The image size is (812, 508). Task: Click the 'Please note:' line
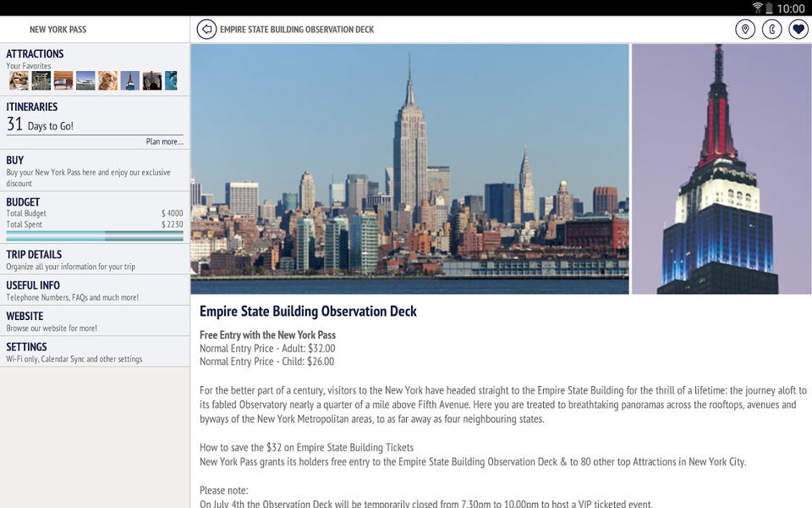pyautogui.click(x=223, y=490)
